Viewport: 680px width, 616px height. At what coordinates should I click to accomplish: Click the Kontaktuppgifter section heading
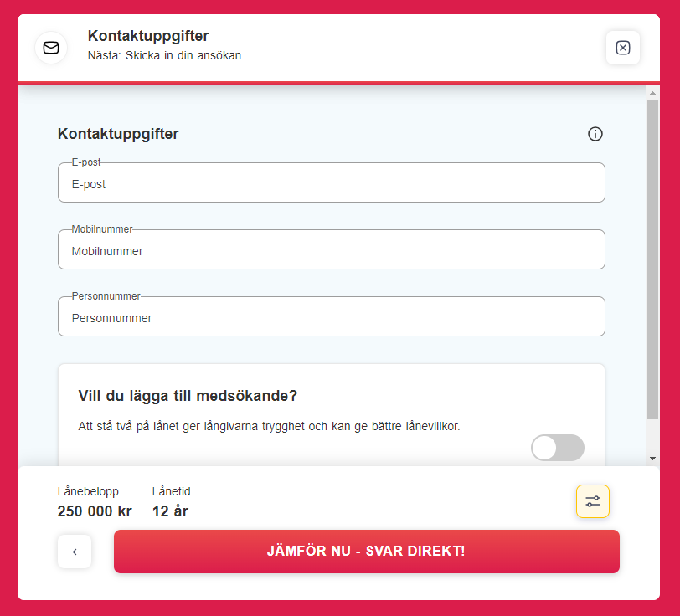click(x=118, y=133)
